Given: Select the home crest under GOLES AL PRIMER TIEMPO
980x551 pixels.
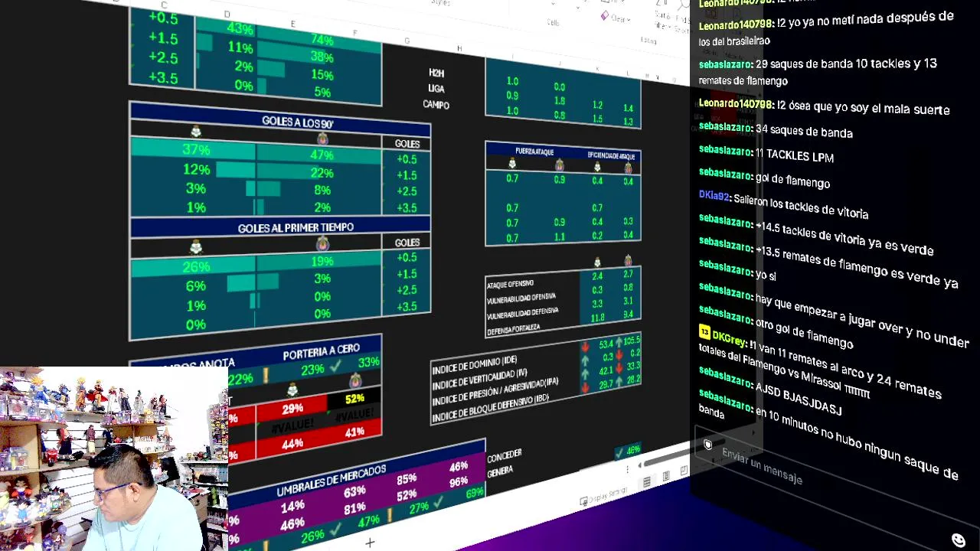Looking at the screenshot, I should (196, 247).
